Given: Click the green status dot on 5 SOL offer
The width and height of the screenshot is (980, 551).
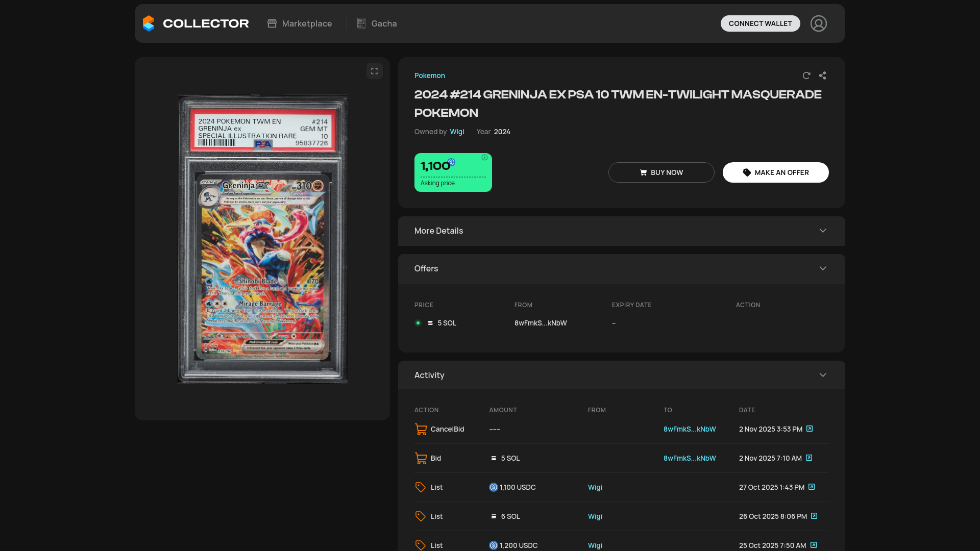Looking at the screenshot, I should [x=418, y=323].
